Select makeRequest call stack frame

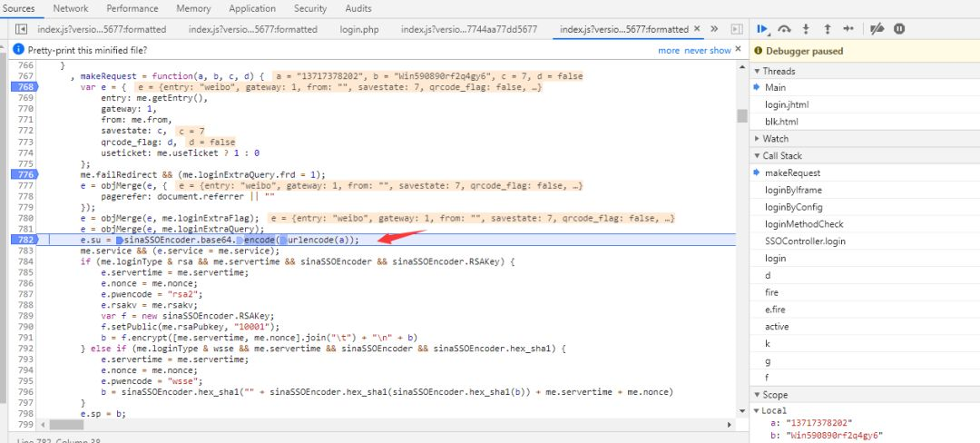792,173
